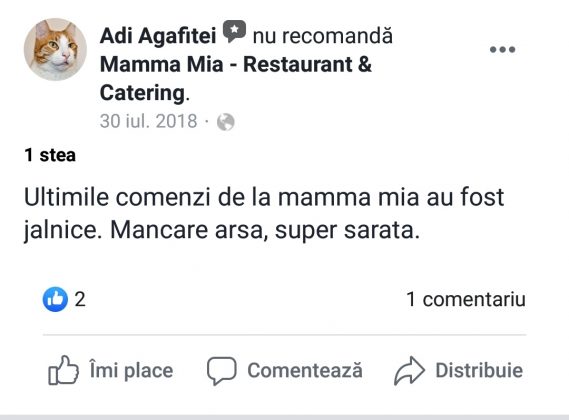569x420 pixels.
Task: Open the three-dot post options menu
Action: point(503,49)
